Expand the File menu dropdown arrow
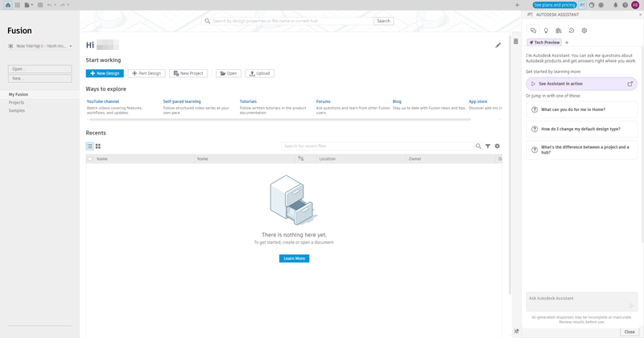644x338 pixels. (32, 5)
